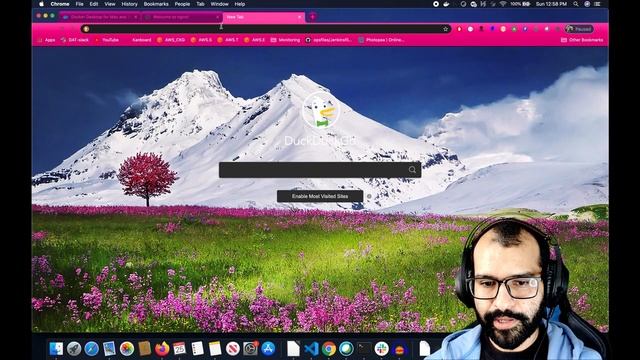Open the Apple menu
The height and width of the screenshot is (360, 640).
click(41, 4)
